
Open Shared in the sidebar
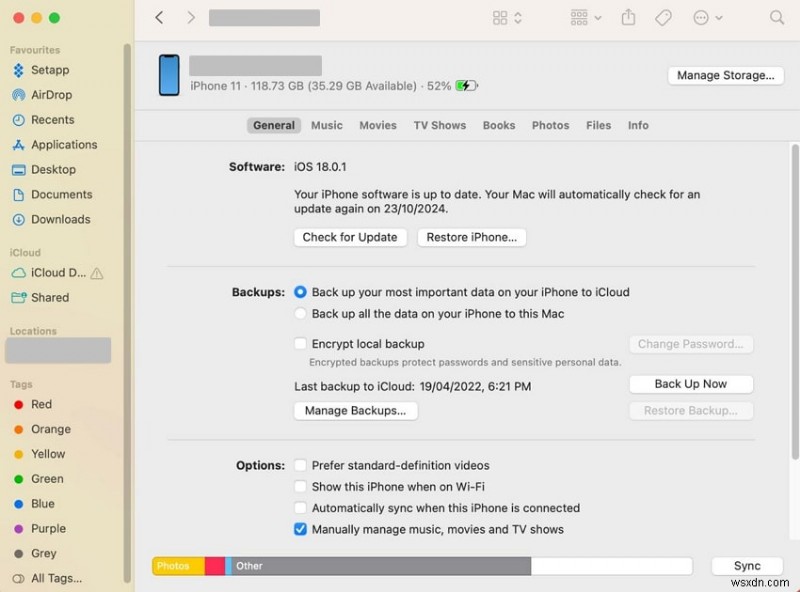(49, 298)
